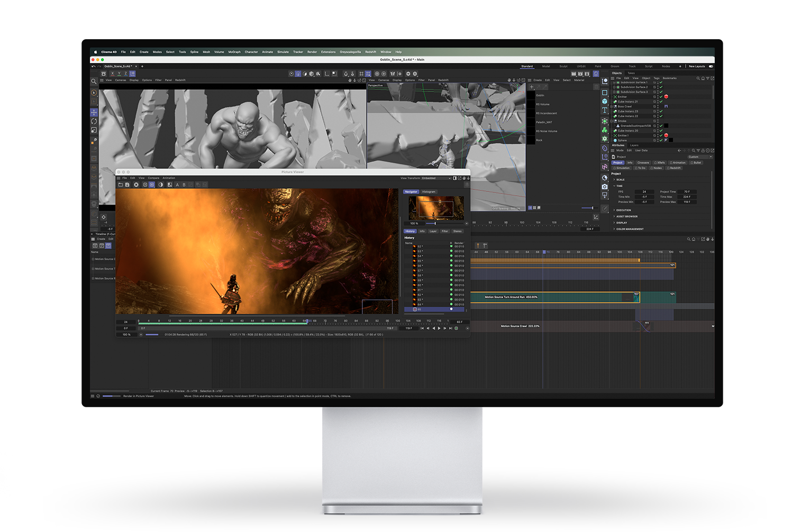Screen dimensions: 801x532
Task: Click back arrow in Attributes manager
Action: pos(679,151)
